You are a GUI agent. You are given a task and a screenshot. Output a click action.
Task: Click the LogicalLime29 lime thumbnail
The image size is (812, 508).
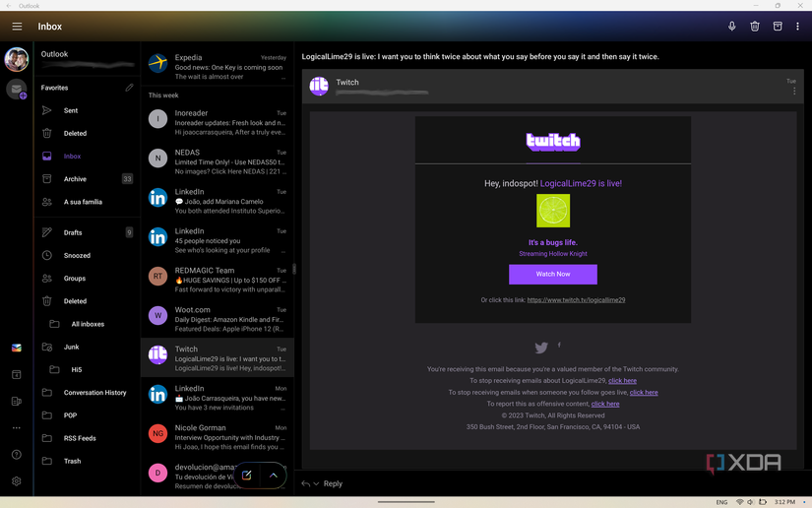[553, 211]
